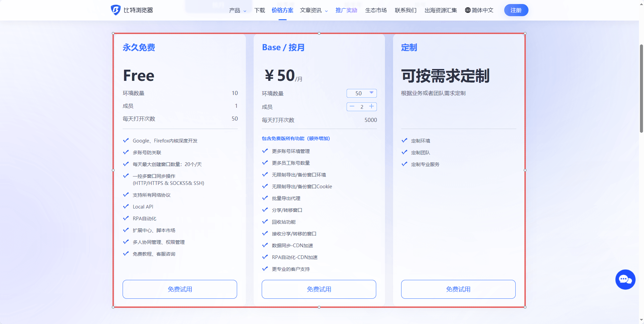This screenshot has height=324, width=644.
Task: Click 免费试用 under the 定制 plan
Action: (458, 289)
